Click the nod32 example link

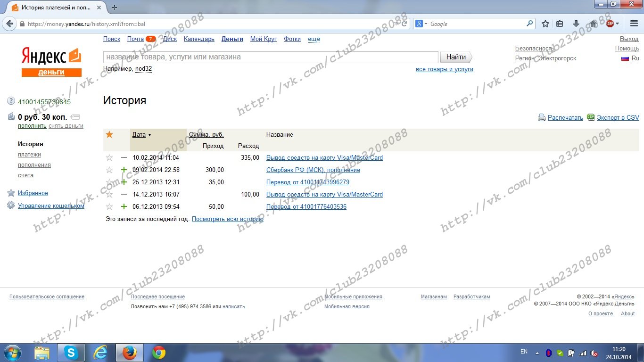pos(143,69)
